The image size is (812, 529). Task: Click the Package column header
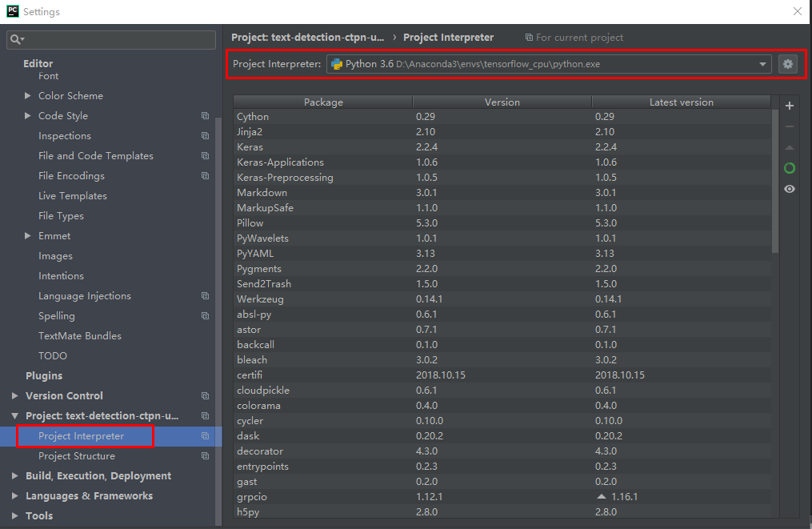(x=323, y=102)
